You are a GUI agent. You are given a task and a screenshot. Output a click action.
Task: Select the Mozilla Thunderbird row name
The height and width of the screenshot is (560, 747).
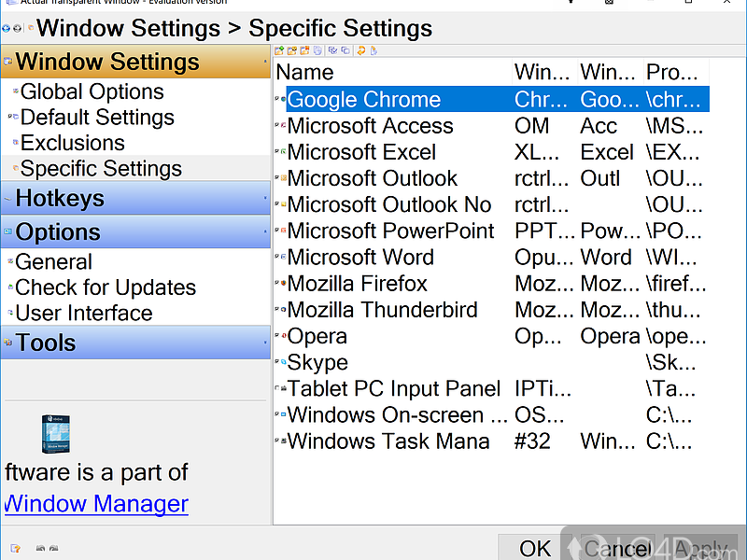(x=382, y=310)
